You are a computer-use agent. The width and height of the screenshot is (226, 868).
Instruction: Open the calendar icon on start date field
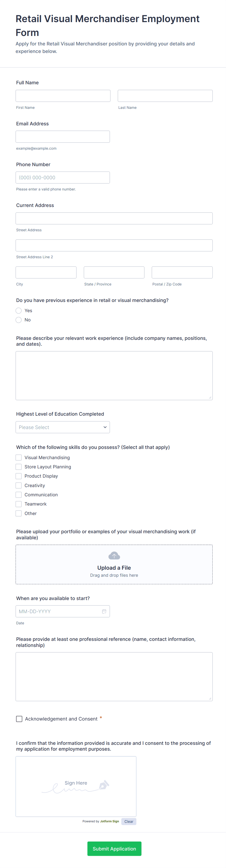click(x=104, y=611)
